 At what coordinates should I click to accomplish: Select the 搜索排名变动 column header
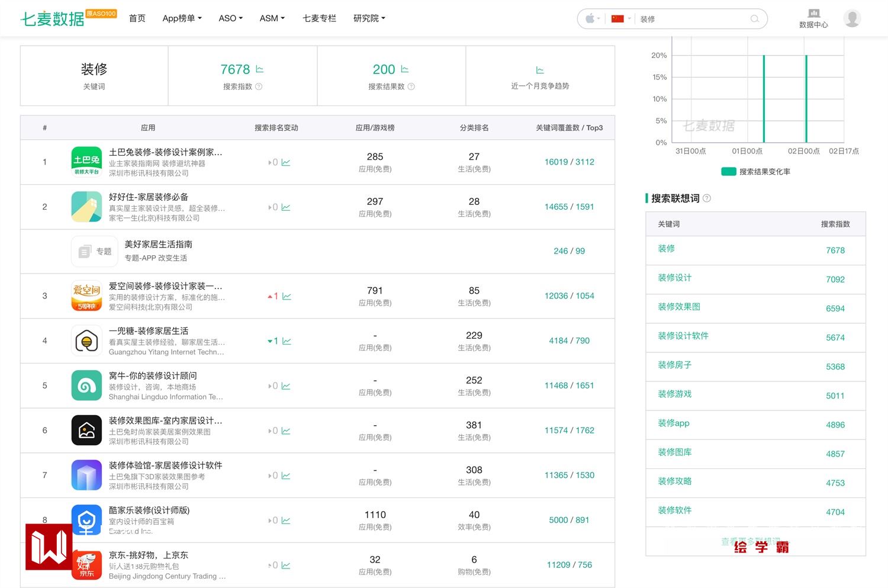pos(276,128)
